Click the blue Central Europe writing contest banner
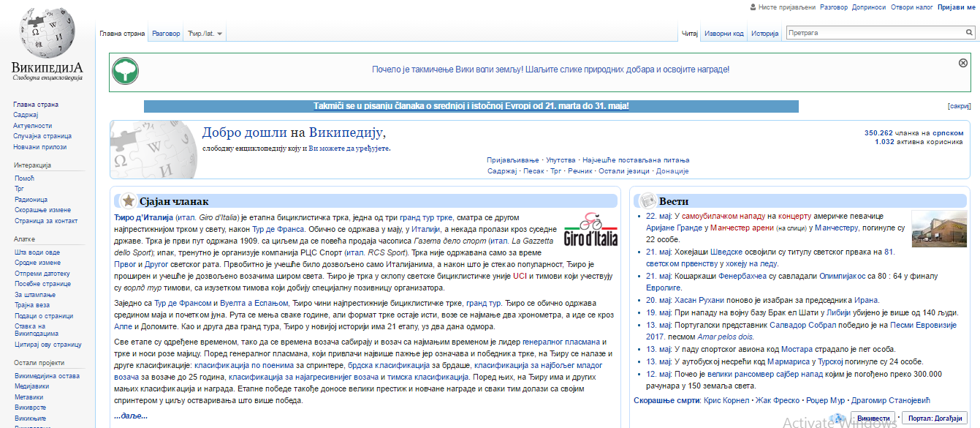This screenshot has height=428, width=980. (471, 106)
